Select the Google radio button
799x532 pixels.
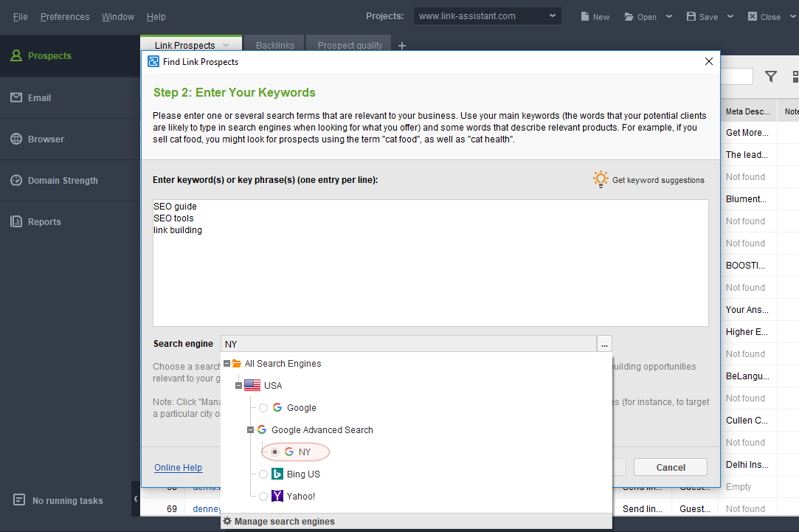click(x=263, y=407)
